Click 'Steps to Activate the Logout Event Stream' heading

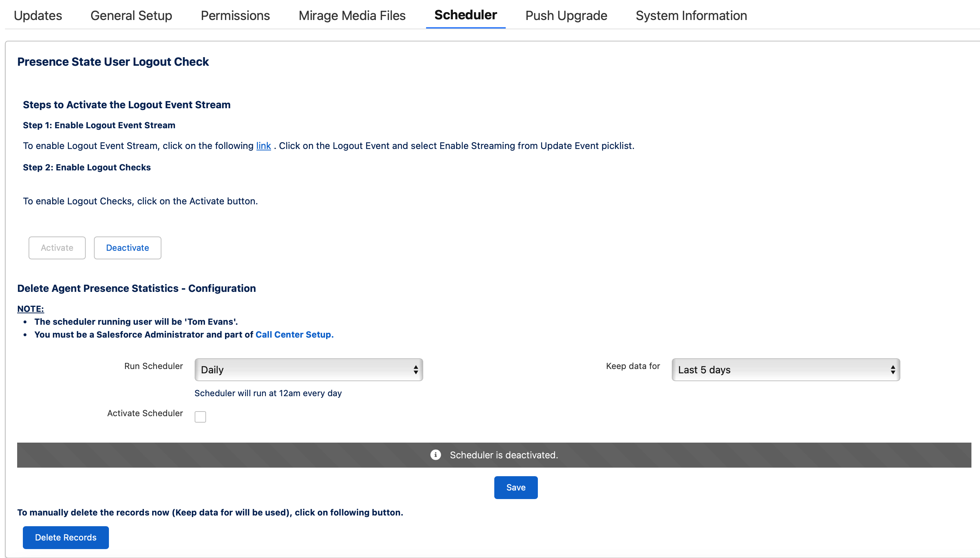[x=126, y=105]
